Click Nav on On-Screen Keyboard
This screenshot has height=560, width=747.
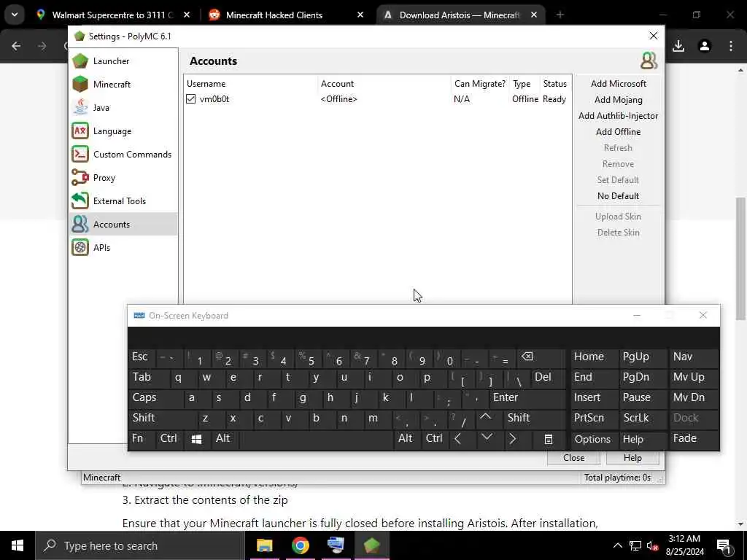[694, 357]
